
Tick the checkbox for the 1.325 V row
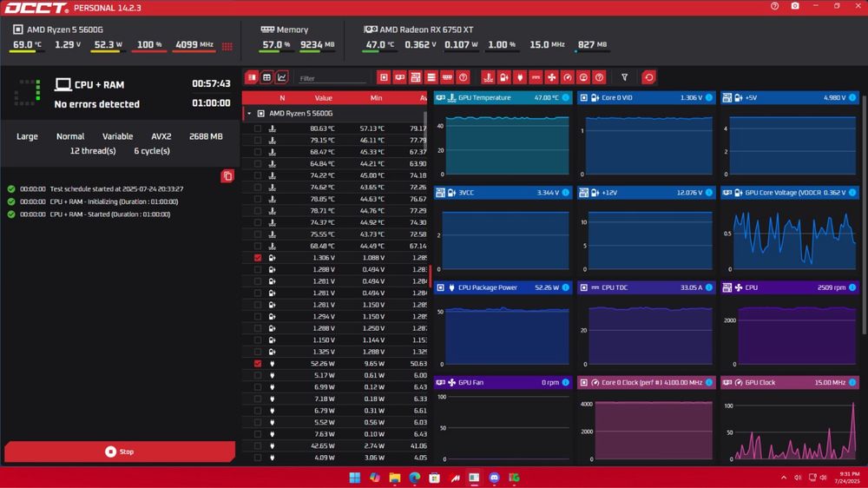(x=258, y=352)
